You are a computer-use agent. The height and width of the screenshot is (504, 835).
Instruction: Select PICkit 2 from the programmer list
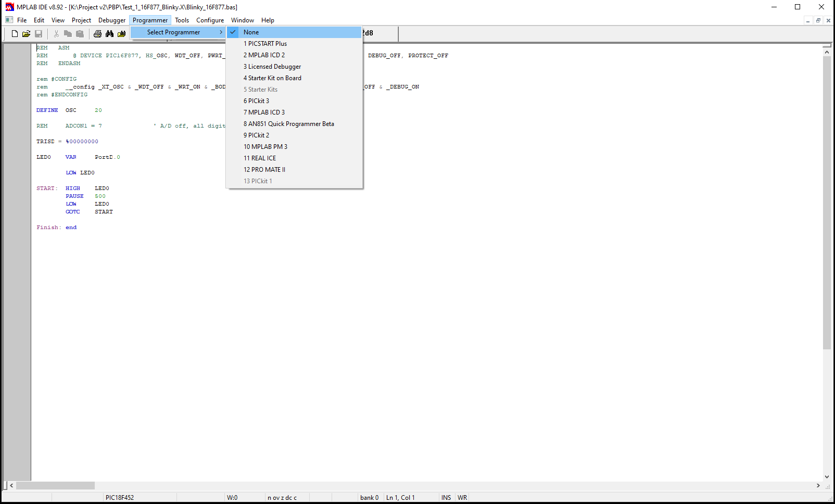[257, 135]
